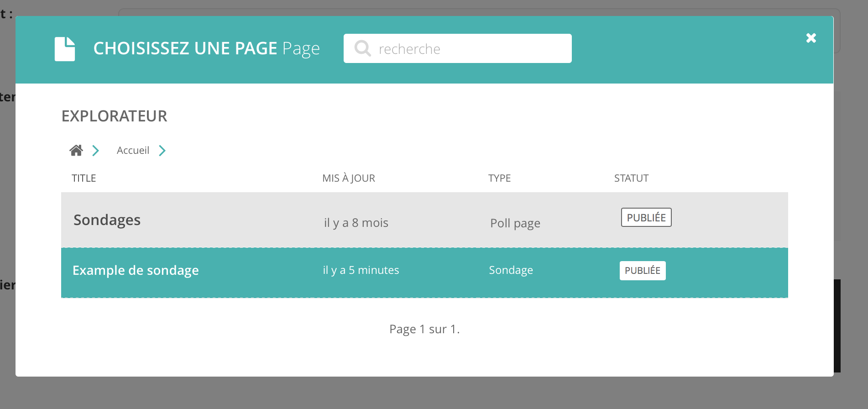Choose the Example de sondage page
The image size is (868, 409).
136,270
